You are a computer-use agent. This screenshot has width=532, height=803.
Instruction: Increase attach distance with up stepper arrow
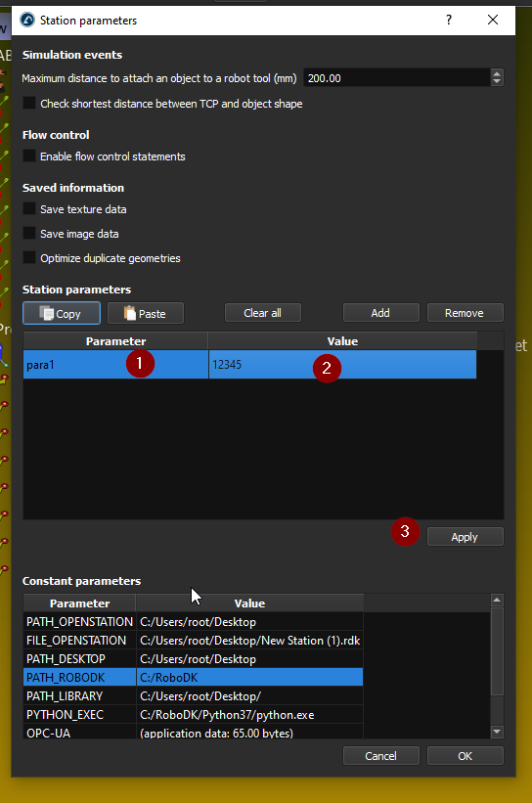(496, 73)
